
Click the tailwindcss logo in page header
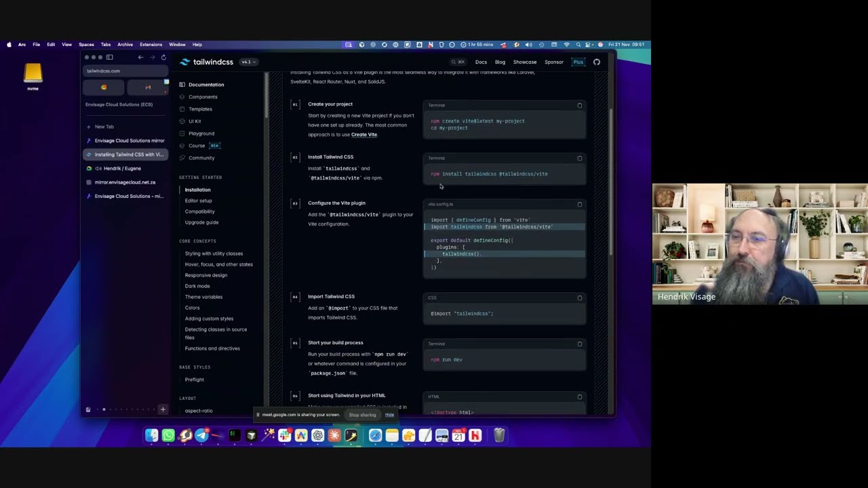pyautogui.click(x=206, y=62)
